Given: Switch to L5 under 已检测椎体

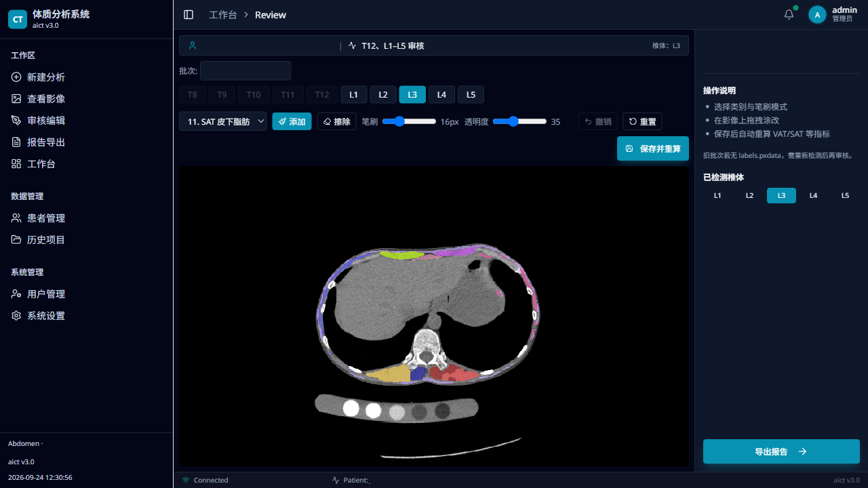Looking at the screenshot, I should point(845,195).
